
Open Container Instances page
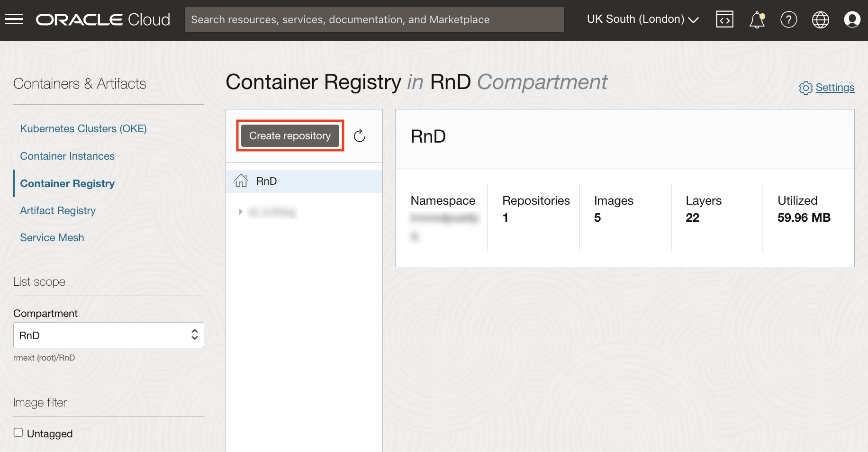tap(67, 156)
